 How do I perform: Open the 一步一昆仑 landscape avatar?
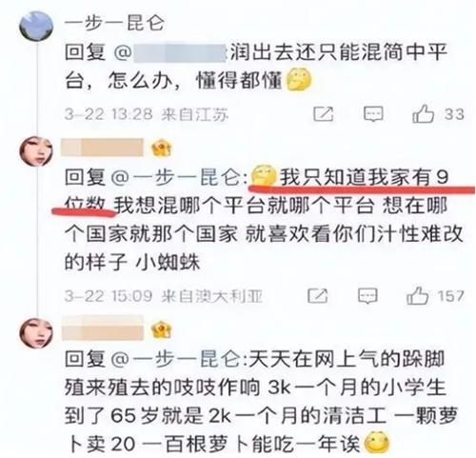click(x=36, y=26)
